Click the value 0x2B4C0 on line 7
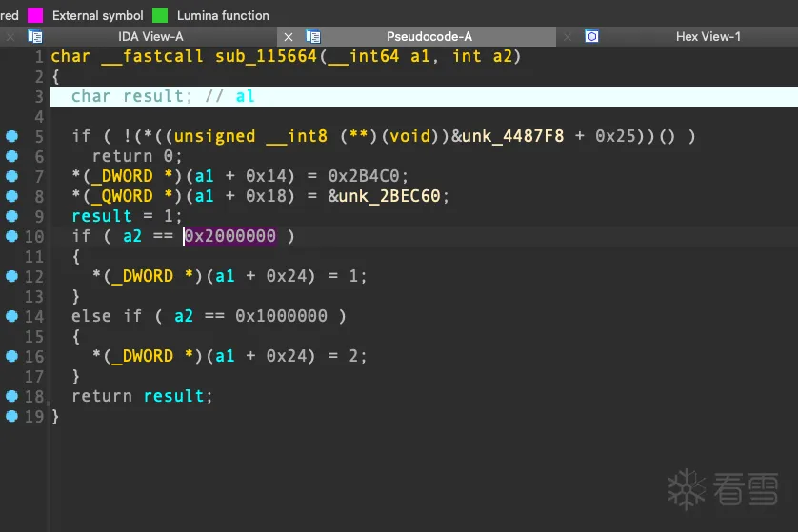The image size is (798, 532). (x=364, y=176)
